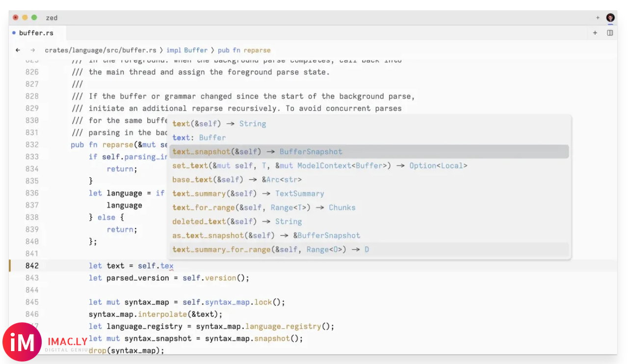Select deleted_text completion entry
This screenshot has height=364, width=628.
[x=369, y=222]
